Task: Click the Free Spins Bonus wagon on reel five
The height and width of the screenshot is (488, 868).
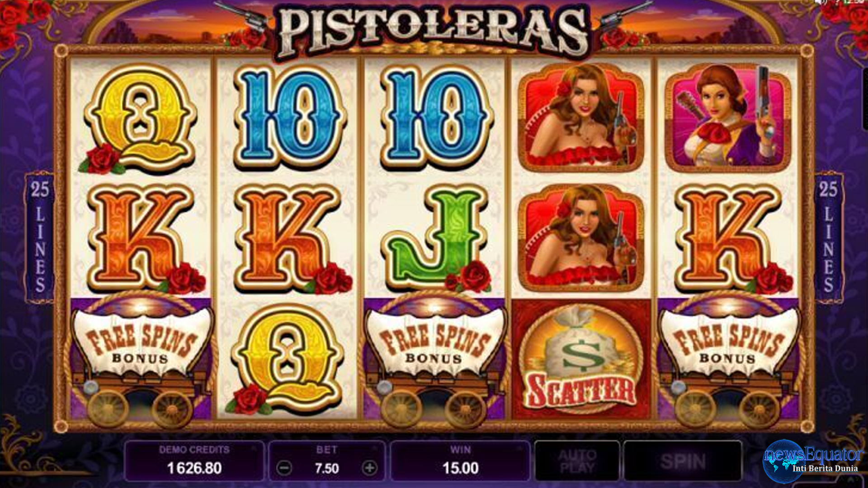Action: pos(728,360)
